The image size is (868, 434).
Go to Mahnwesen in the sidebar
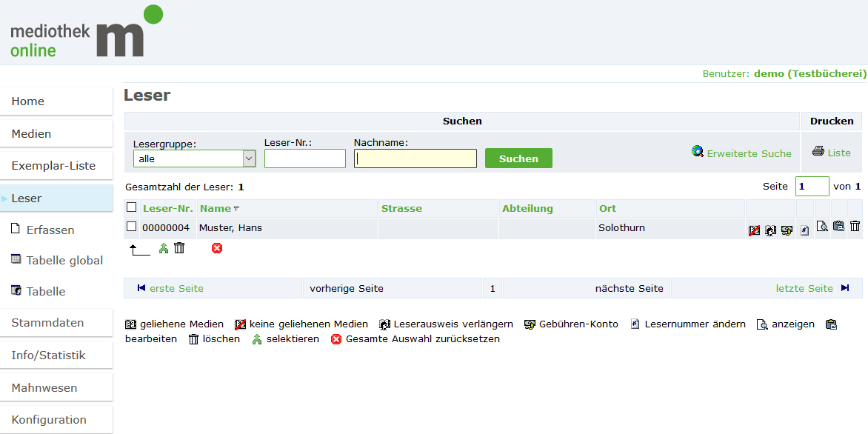pos(44,387)
